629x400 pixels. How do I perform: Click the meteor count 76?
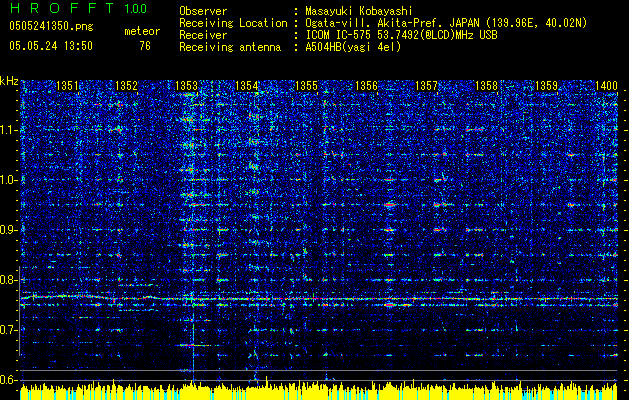(x=145, y=46)
